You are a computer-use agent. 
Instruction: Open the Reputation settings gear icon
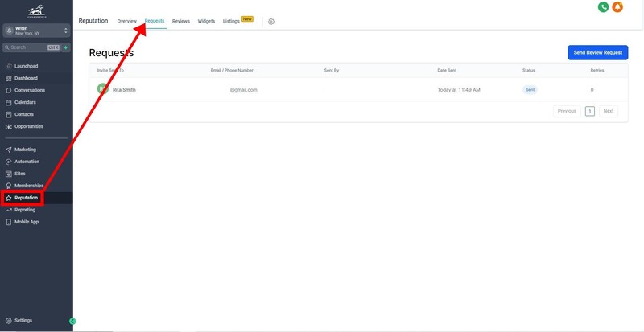coord(271,22)
